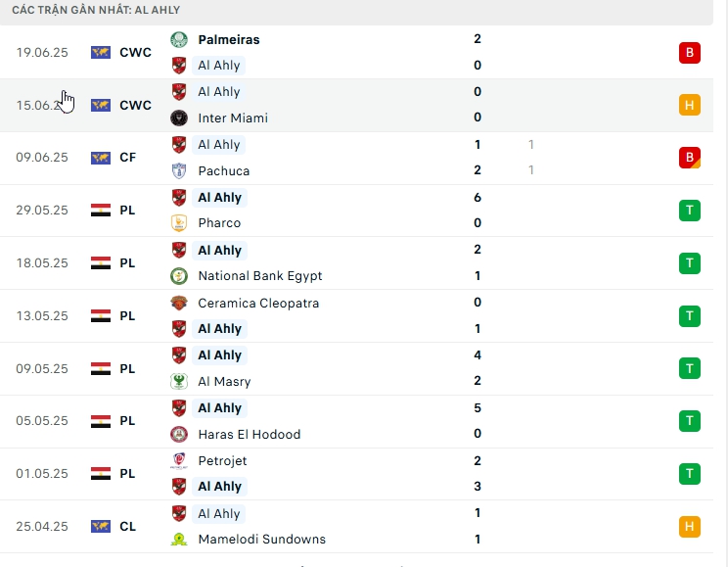Click the National Bank Egypt crest
The image size is (728, 567).
click(x=179, y=276)
